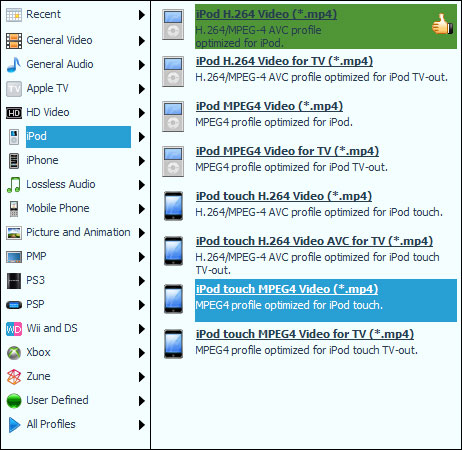Select iPod touch MPEG4 Video (*.mp4) link

tap(287, 289)
